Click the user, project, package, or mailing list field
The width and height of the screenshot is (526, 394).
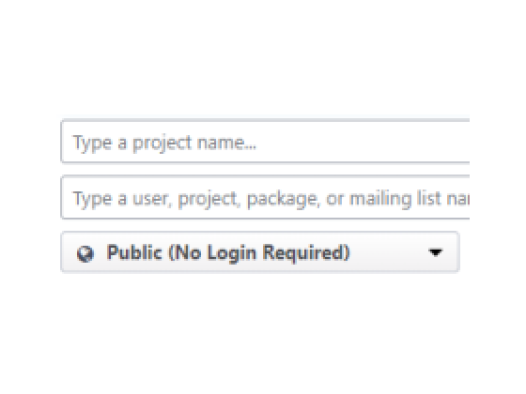click(x=265, y=198)
